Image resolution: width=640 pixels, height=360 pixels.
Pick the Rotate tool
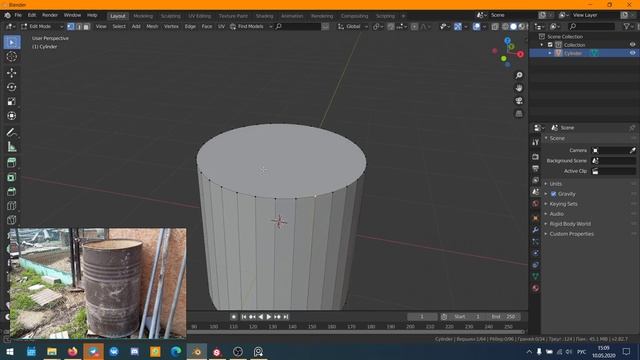point(11,87)
